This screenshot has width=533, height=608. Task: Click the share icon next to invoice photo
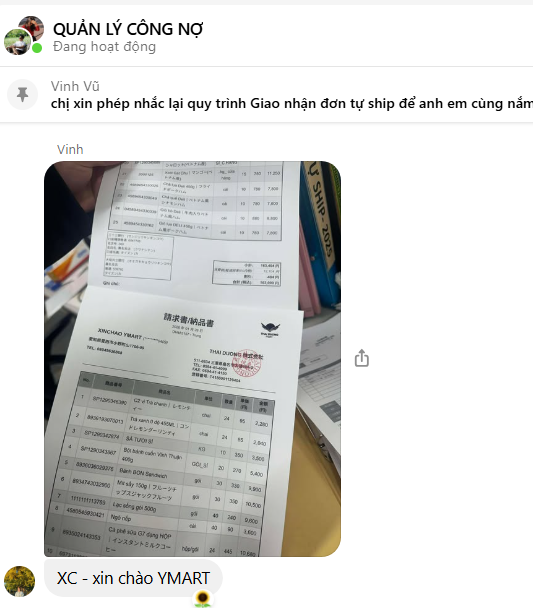(361, 358)
